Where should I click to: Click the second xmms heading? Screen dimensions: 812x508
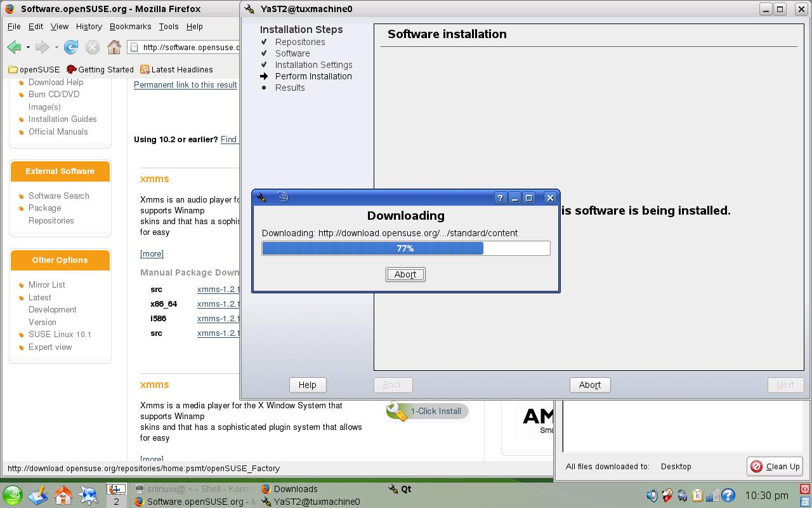(154, 385)
